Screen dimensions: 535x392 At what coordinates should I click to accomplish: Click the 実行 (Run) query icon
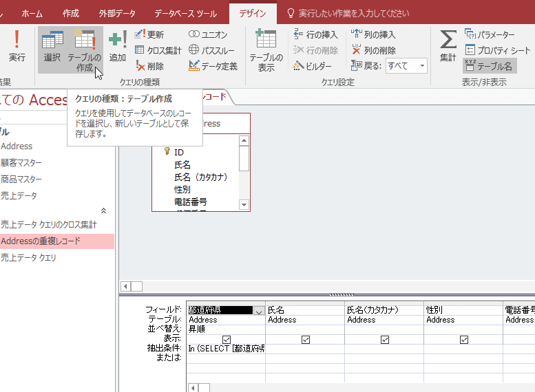pos(17,46)
